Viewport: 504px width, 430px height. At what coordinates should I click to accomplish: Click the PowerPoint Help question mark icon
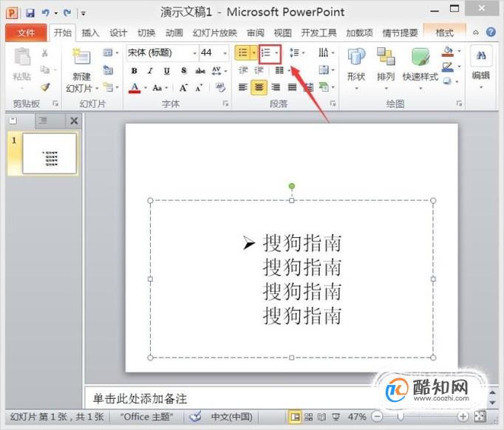(491, 32)
